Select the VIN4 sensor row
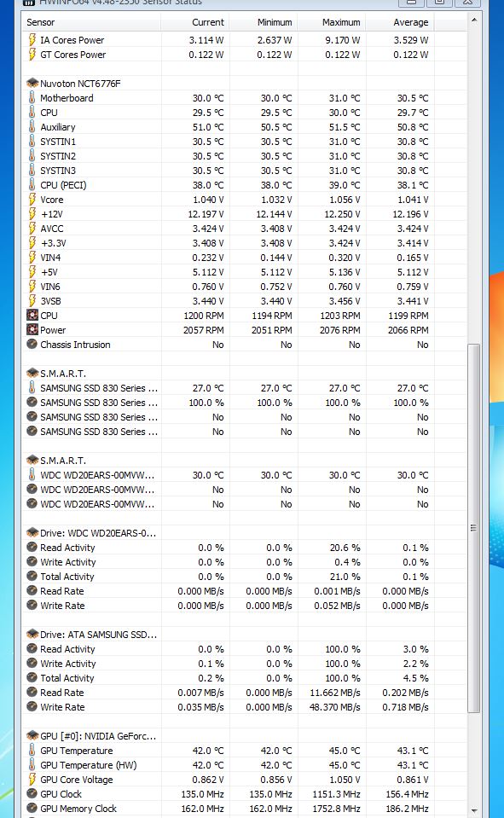The image size is (504, 818). point(229,258)
